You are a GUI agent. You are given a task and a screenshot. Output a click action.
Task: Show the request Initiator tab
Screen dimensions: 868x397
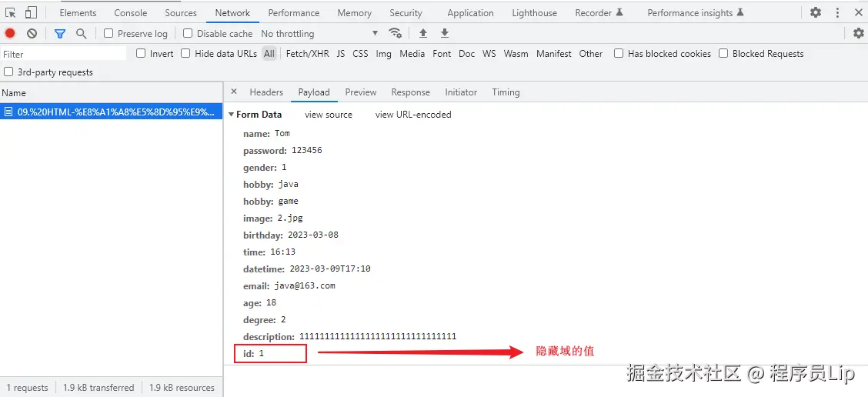point(461,92)
